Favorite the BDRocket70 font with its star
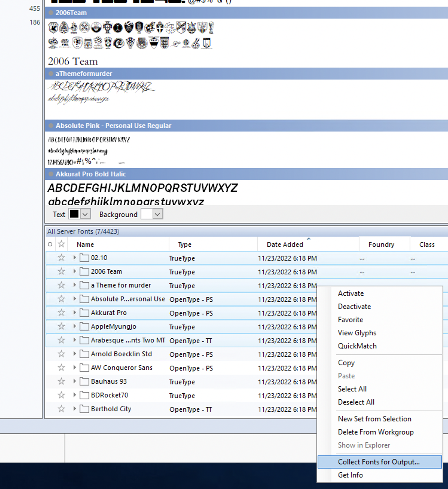Viewport: 448px width, 489px height. click(x=61, y=395)
